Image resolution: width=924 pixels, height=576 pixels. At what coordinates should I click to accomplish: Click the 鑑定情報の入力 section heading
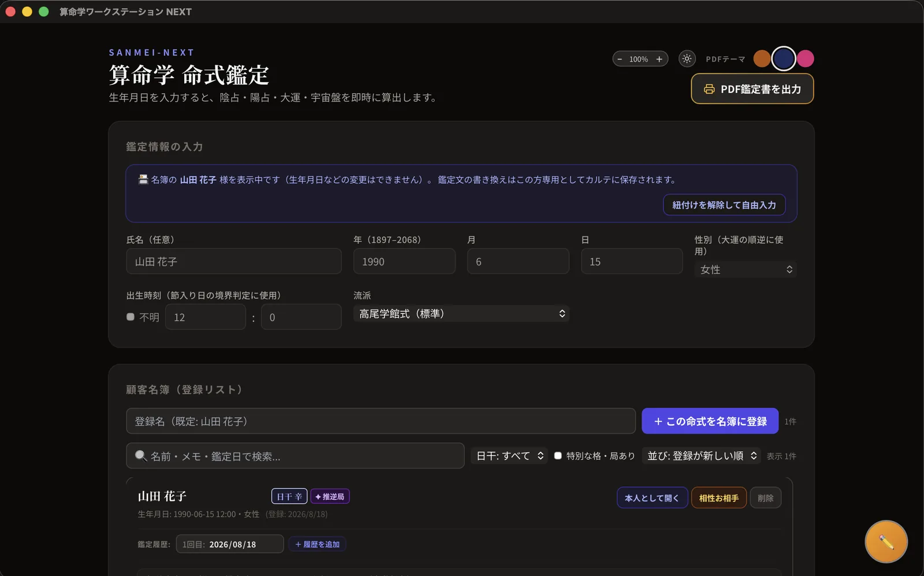[x=165, y=147]
